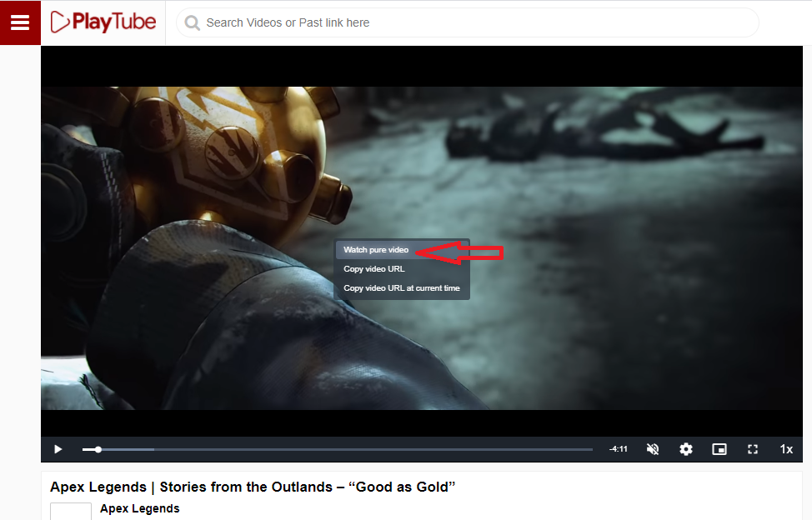Seek using the video progress bar

pos(337,450)
